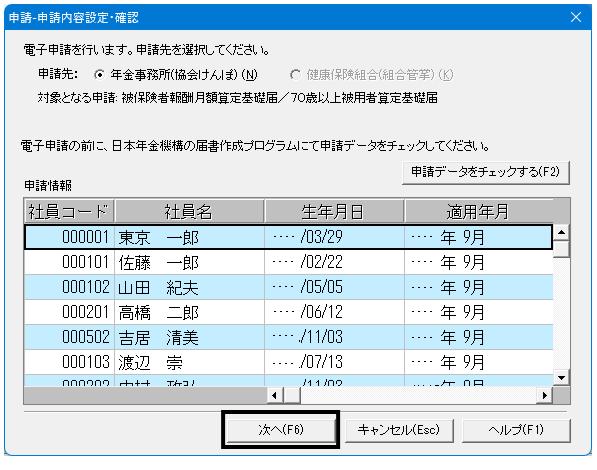
Task: Select employee code 000502 cell
Action: point(69,337)
